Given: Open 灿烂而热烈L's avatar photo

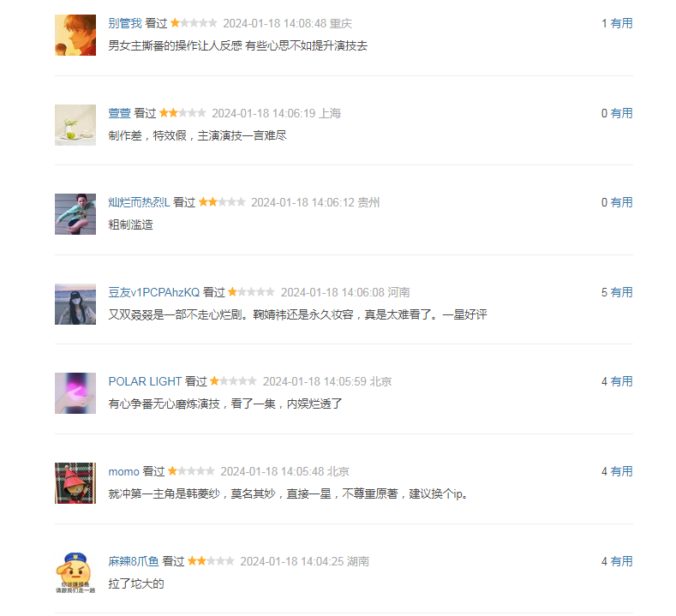Looking at the screenshot, I should pyautogui.click(x=75, y=214).
